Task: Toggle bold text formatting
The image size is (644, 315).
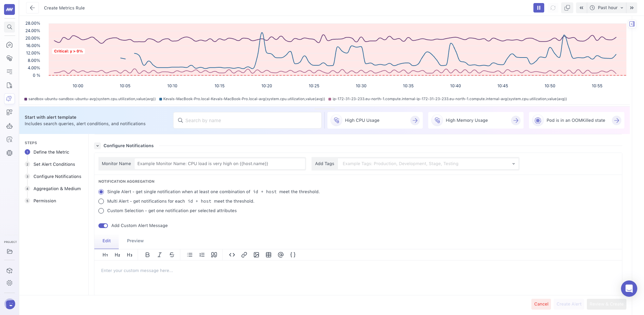Action: point(147,255)
